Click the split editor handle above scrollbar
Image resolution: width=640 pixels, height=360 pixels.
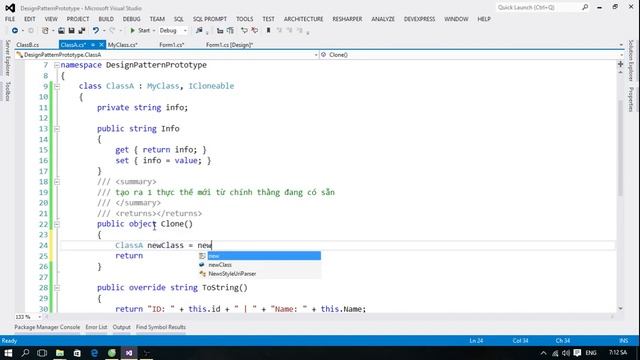click(x=620, y=64)
